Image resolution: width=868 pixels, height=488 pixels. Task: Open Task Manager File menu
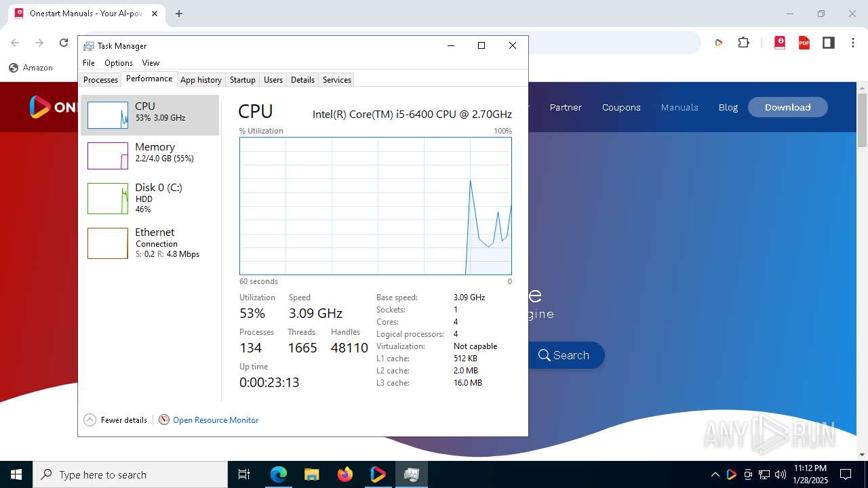(89, 63)
